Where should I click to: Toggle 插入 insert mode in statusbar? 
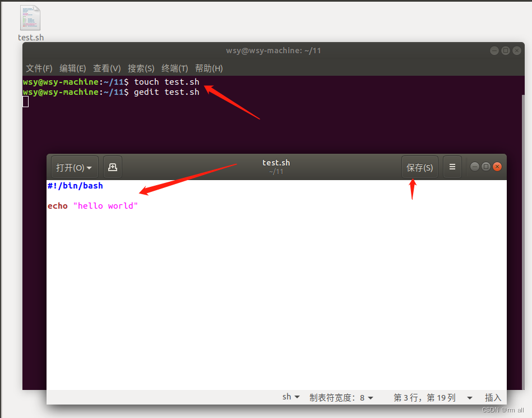point(493,397)
